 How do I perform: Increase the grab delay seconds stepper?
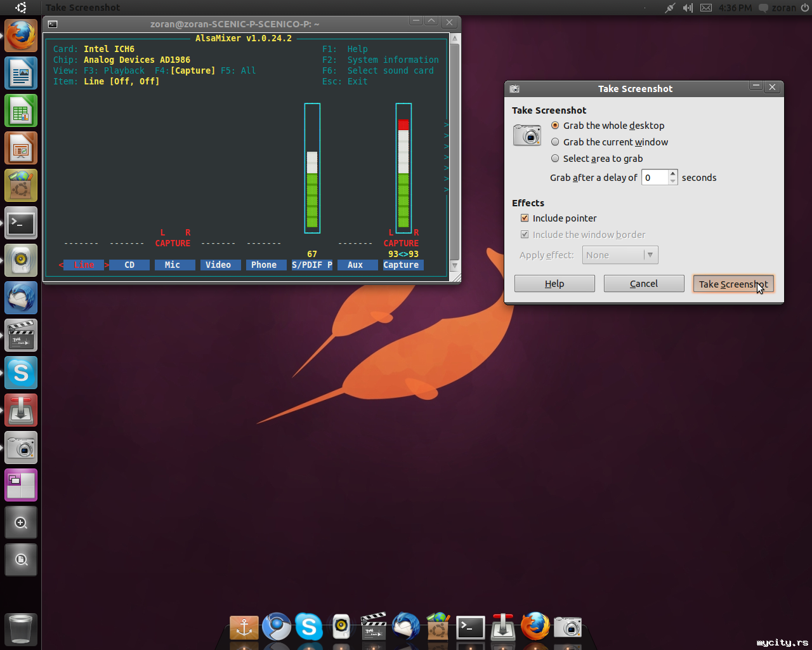(x=673, y=174)
